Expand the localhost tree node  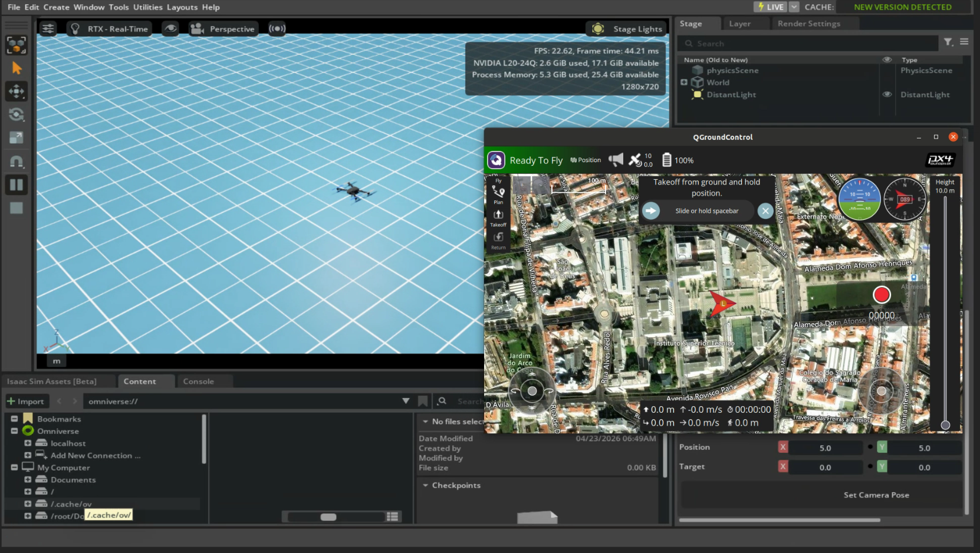28,443
